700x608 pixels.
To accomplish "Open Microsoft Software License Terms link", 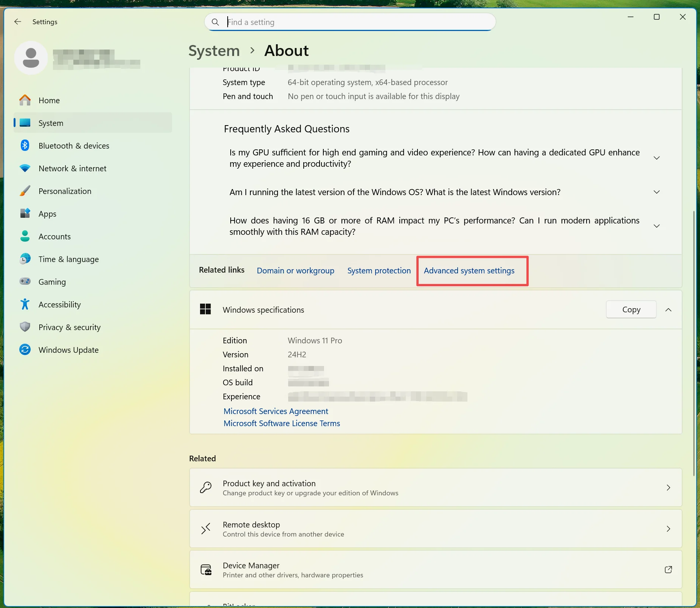I will click(x=282, y=423).
